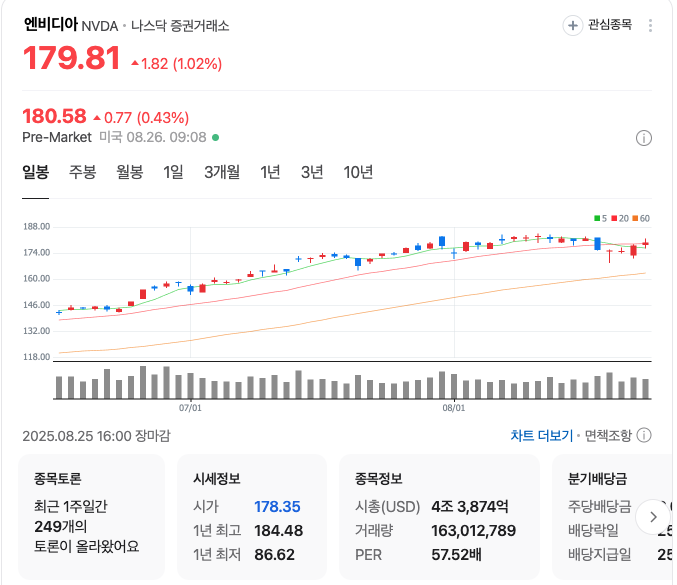The width and height of the screenshot is (677, 585).
Task: Click the 188.00 price axis label
Action: pos(37,227)
